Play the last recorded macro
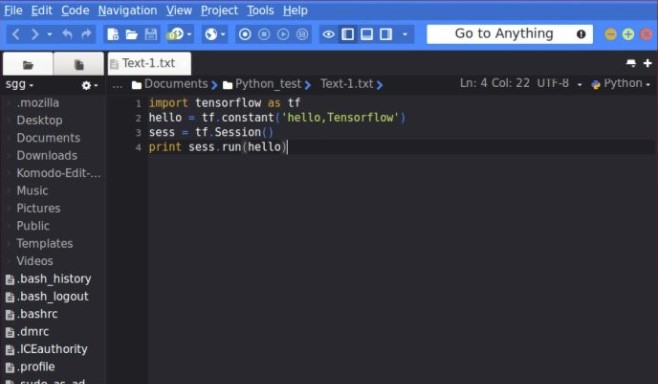This screenshot has height=384, width=658. (283, 34)
